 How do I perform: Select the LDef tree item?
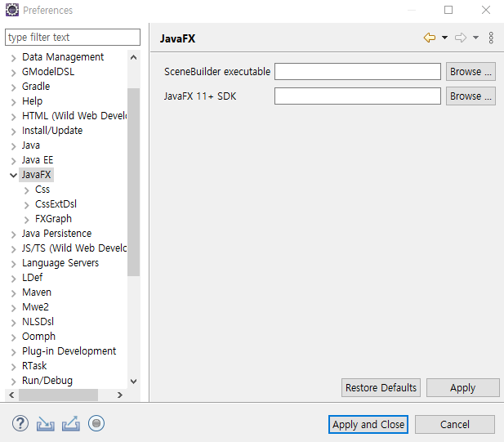32,278
